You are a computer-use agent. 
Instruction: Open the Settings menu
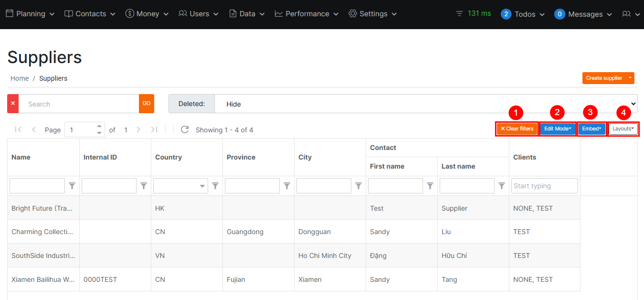click(373, 14)
